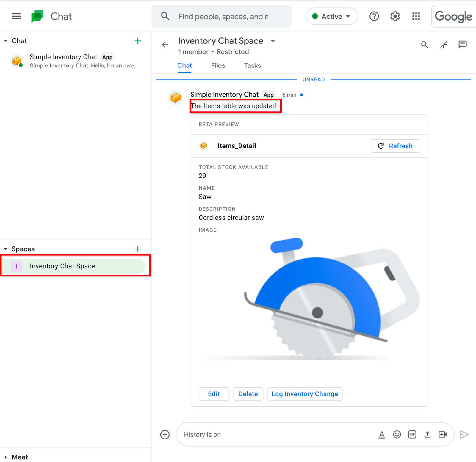Open the main navigation menu
Screen dimensions: 476x462
click(16, 16)
